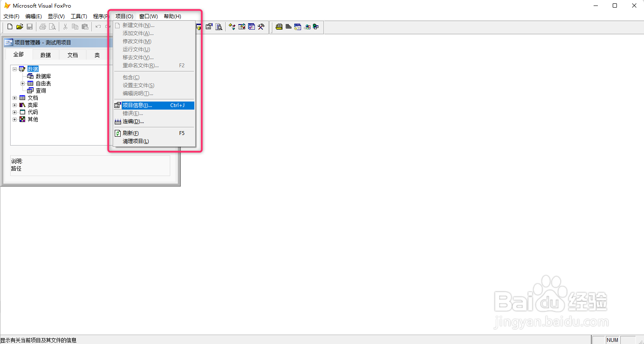Screen dimensions: 644x344
Task: Click last icon of second toolbar group
Action: tap(316, 27)
